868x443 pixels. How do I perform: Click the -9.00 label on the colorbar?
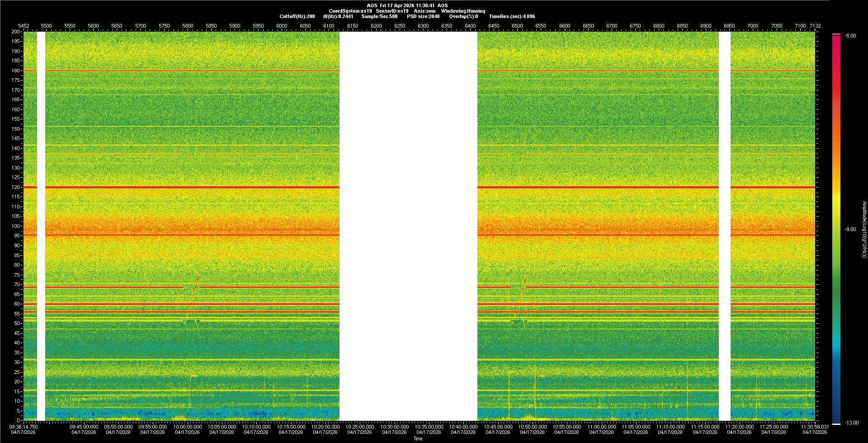click(x=850, y=229)
